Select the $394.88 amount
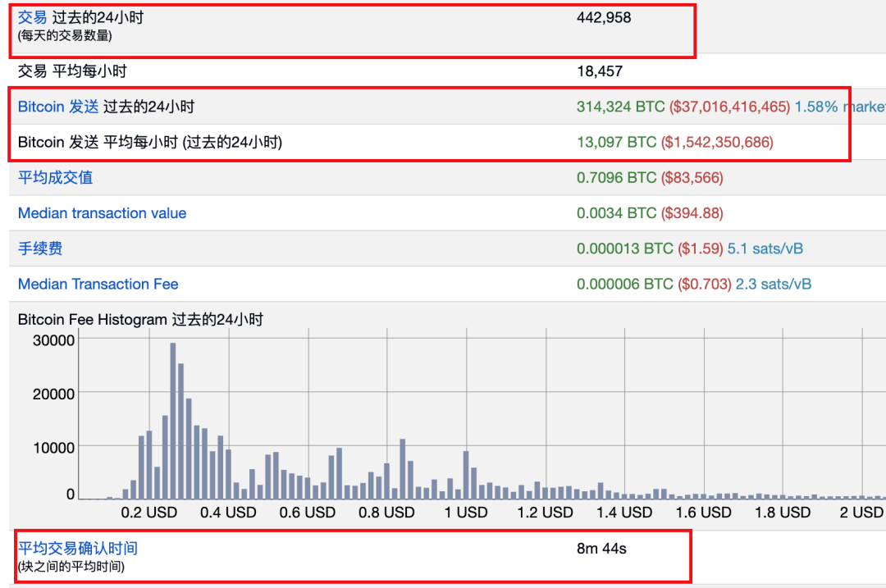This screenshot has width=886, height=588. pos(692,213)
